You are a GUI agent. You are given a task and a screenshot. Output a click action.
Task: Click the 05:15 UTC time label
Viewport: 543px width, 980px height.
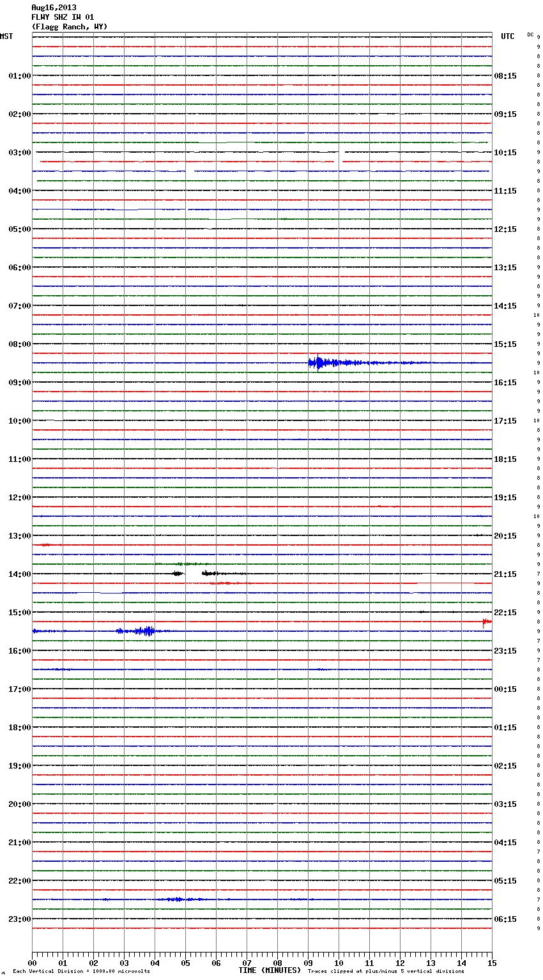click(505, 881)
